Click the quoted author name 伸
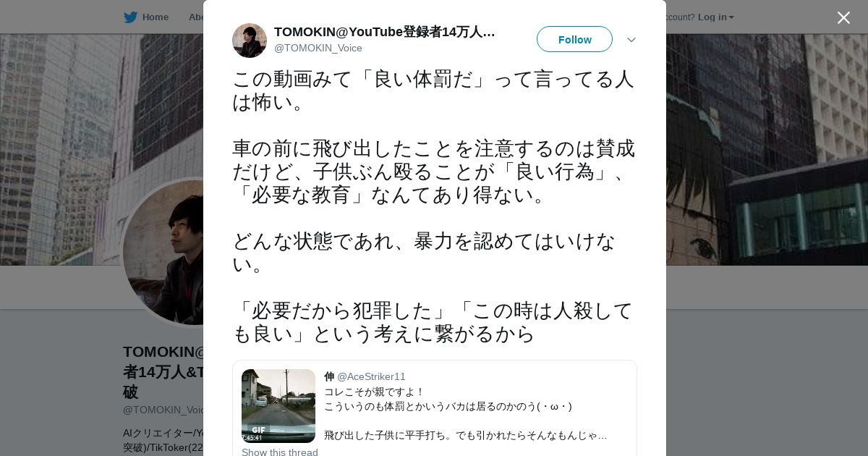 (x=329, y=376)
